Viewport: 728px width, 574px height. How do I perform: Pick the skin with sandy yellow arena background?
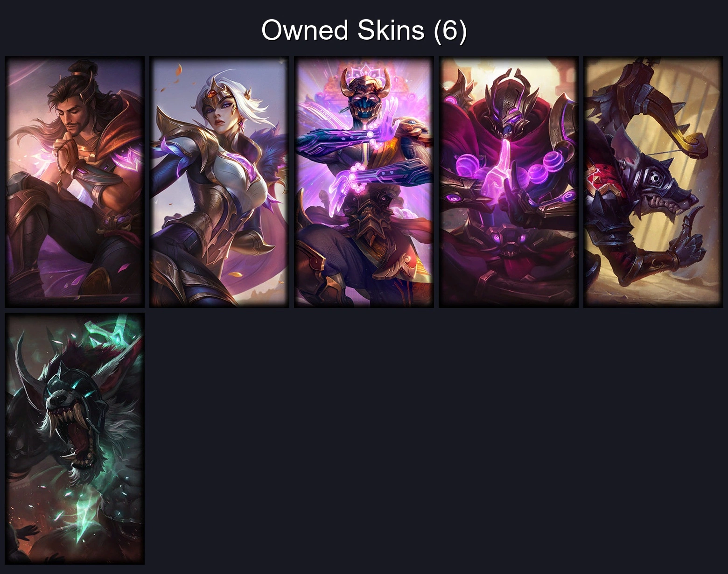tap(653, 182)
